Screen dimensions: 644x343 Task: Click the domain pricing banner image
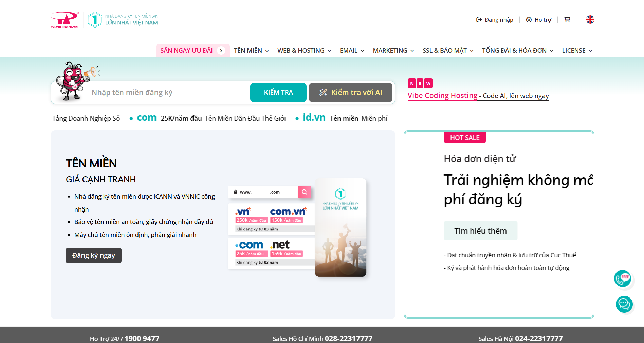(297, 227)
